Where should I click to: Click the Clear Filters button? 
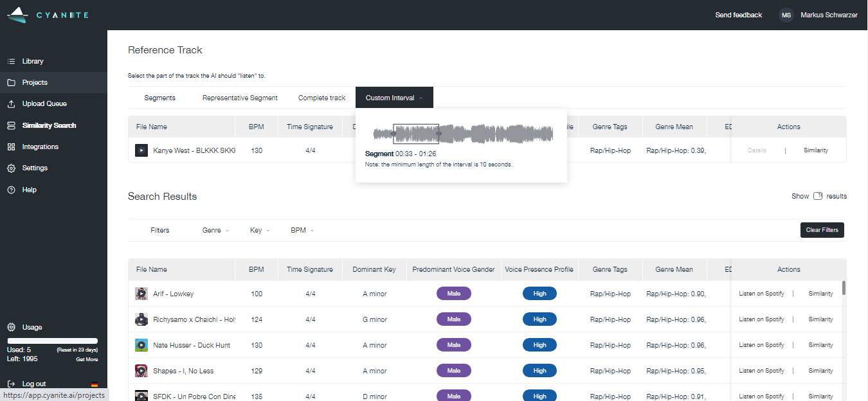[822, 229]
